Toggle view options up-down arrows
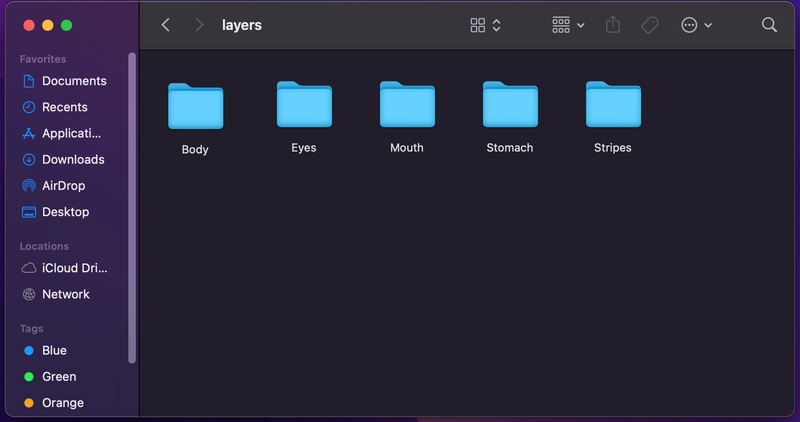Image resolution: width=800 pixels, height=422 pixels. pyautogui.click(x=496, y=25)
